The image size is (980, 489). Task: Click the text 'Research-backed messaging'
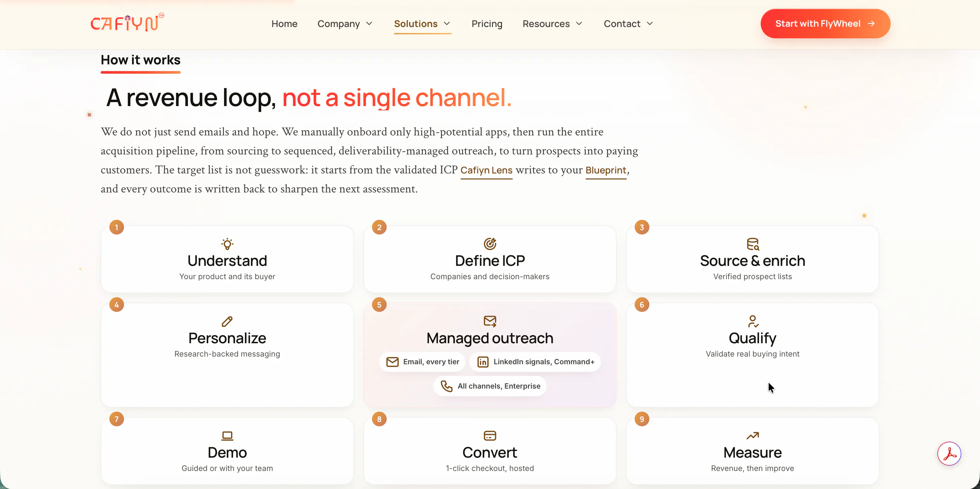227,354
